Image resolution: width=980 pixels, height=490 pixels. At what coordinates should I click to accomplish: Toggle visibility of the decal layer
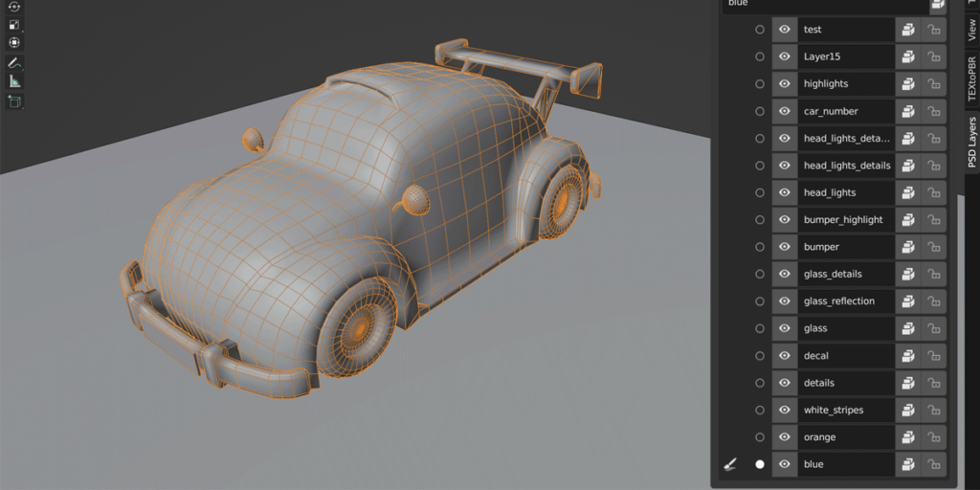[x=785, y=356]
